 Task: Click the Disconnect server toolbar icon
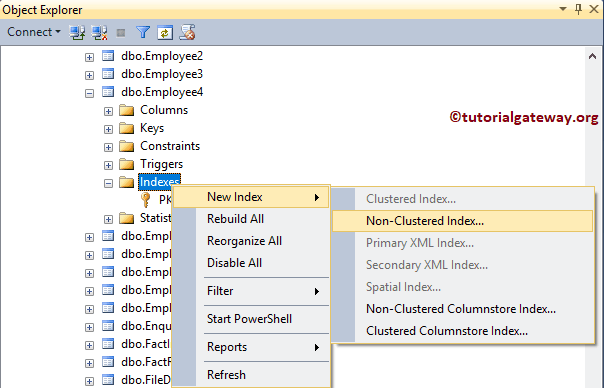pos(99,32)
